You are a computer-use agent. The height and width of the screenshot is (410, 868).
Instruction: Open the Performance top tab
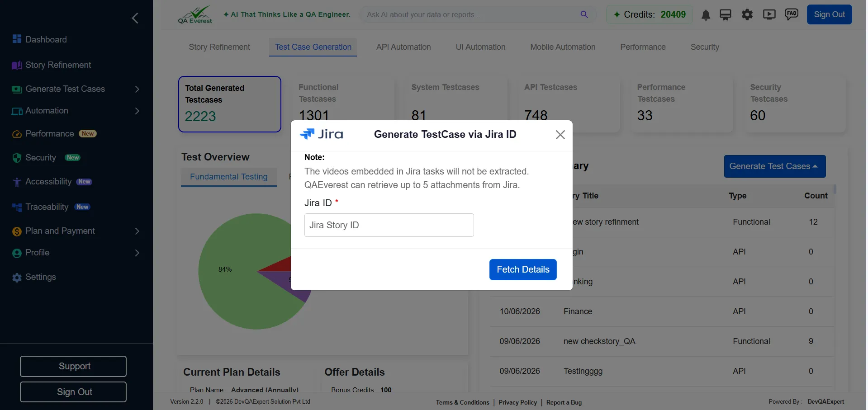click(643, 47)
